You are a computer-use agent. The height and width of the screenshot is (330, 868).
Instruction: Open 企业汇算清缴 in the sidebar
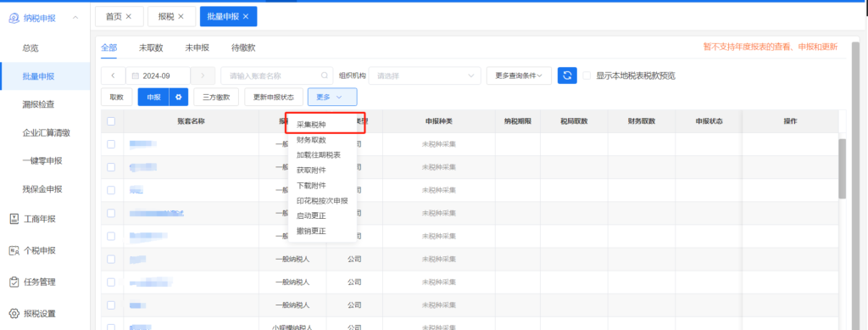click(46, 133)
